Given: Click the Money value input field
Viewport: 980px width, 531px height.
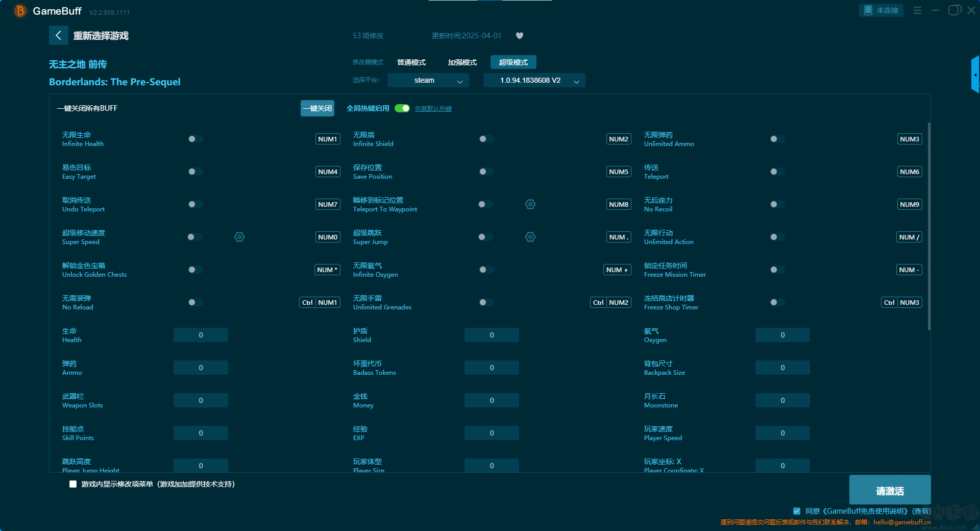Looking at the screenshot, I should (x=492, y=400).
